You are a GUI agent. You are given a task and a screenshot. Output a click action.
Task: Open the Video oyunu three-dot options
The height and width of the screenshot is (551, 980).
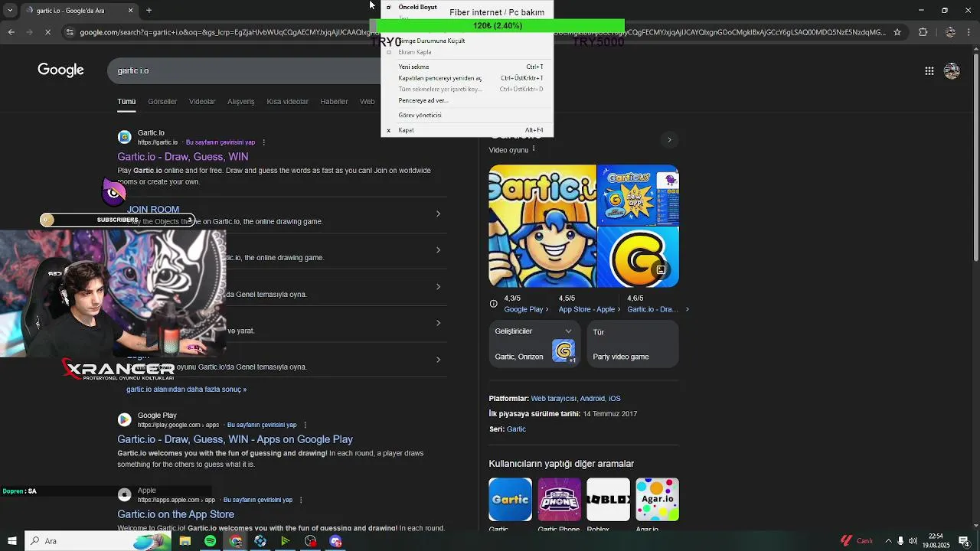[534, 149]
